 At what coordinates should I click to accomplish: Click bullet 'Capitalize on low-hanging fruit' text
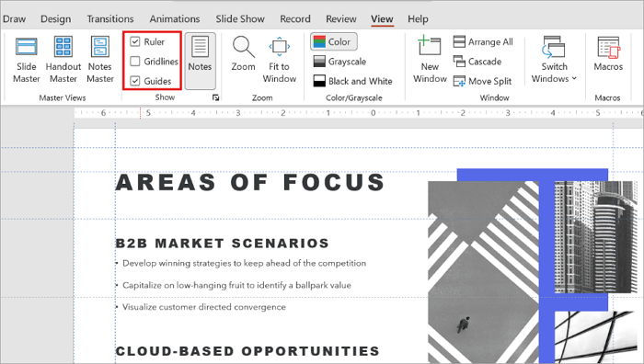236,285
